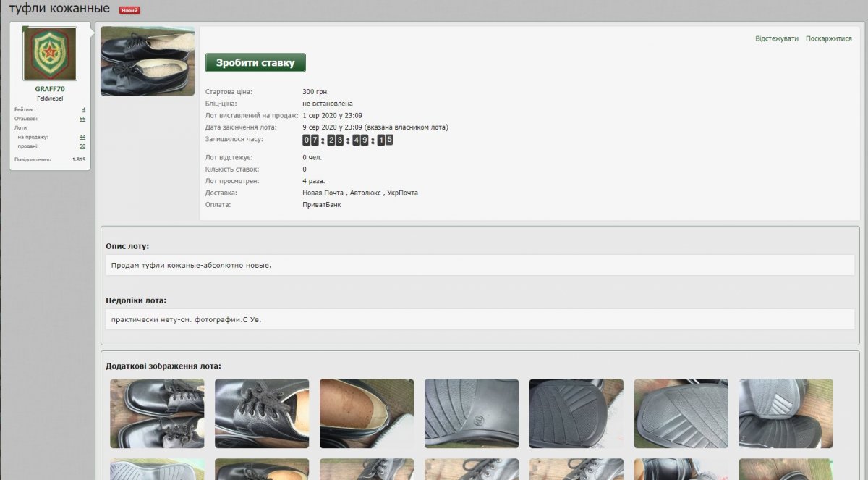The height and width of the screenshot is (480, 868).
Task: Click delivery text Новая Почта, Автолюкс, УкрПочта
Action: 360,193
